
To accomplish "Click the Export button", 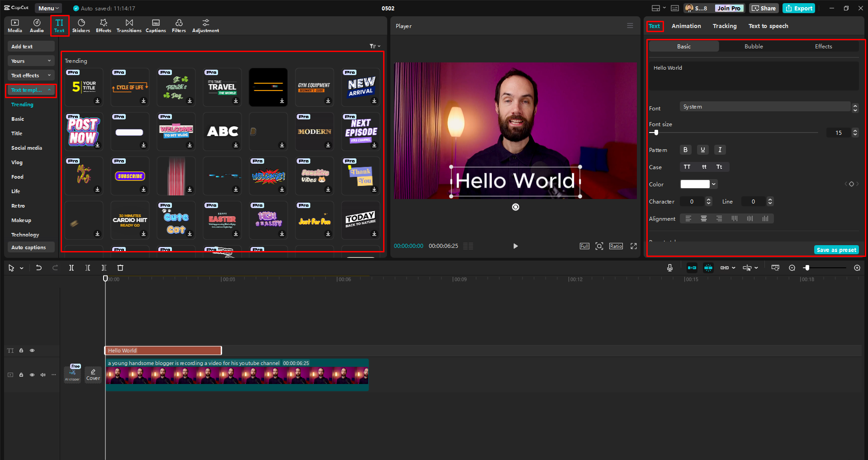I will [x=798, y=8].
